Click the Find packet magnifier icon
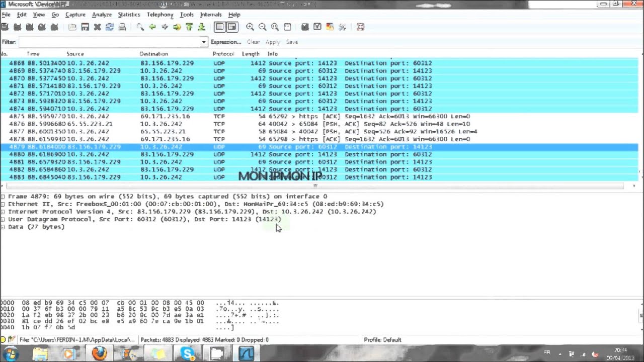Screen dimensions: 644x362 (x=140, y=27)
